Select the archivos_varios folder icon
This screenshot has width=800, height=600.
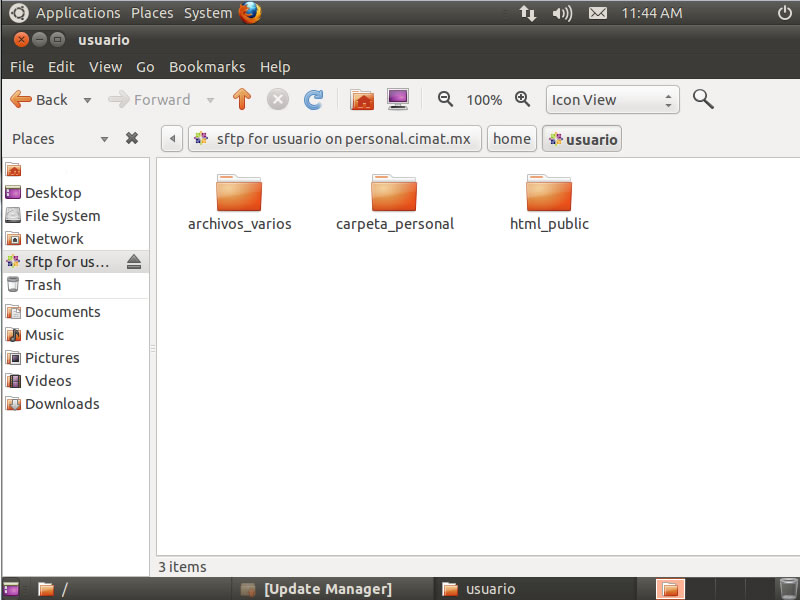pyautogui.click(x=239, y=193)
